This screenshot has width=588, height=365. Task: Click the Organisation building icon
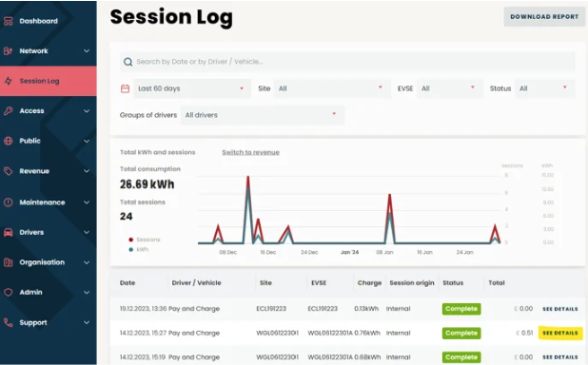9,262
